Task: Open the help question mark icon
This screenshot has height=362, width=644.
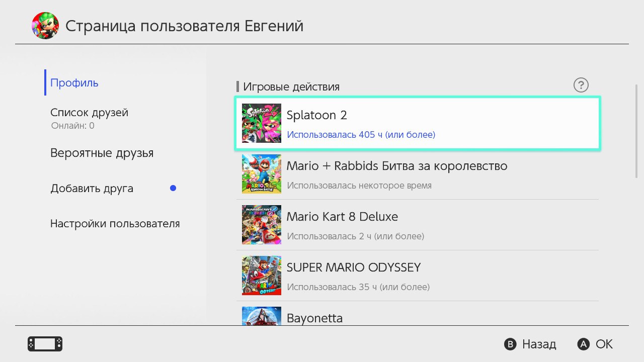Action: (x=581, y=85)
